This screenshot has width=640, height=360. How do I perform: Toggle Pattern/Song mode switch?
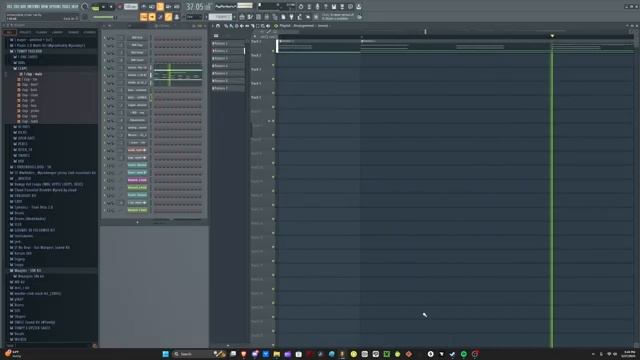tap(96, 7)
